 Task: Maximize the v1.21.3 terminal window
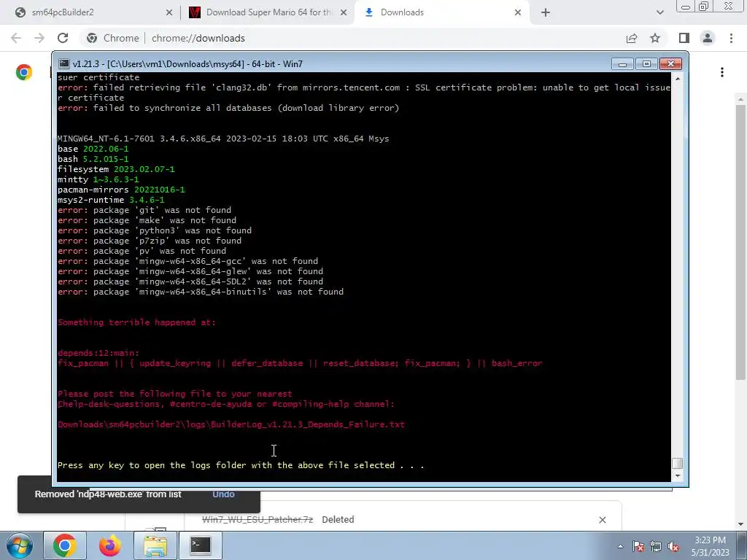point(646,64)
